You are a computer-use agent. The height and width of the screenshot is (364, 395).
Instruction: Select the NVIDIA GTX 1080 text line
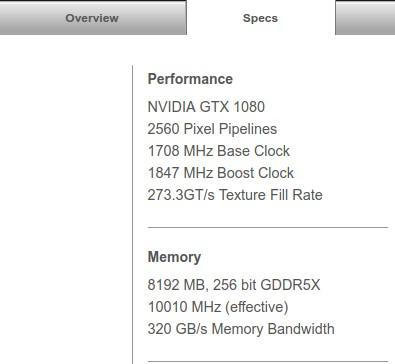pos(206,107)
